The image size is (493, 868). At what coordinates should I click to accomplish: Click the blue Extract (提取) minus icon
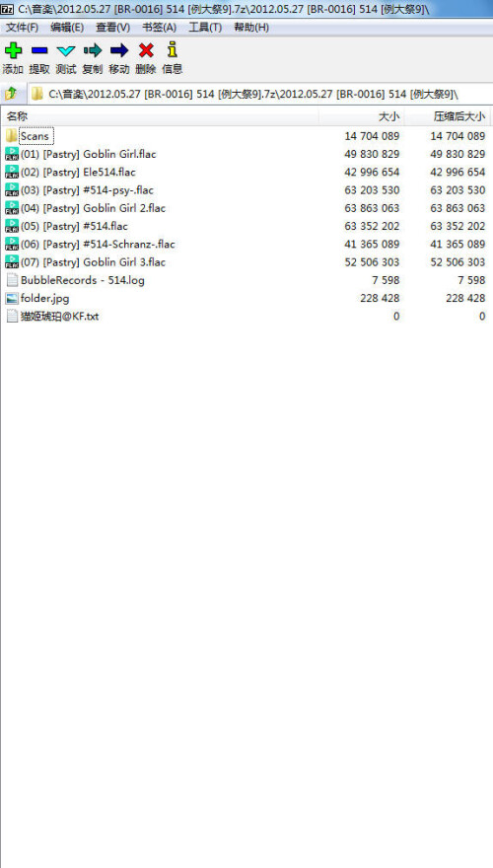click(x=39, y=51)
